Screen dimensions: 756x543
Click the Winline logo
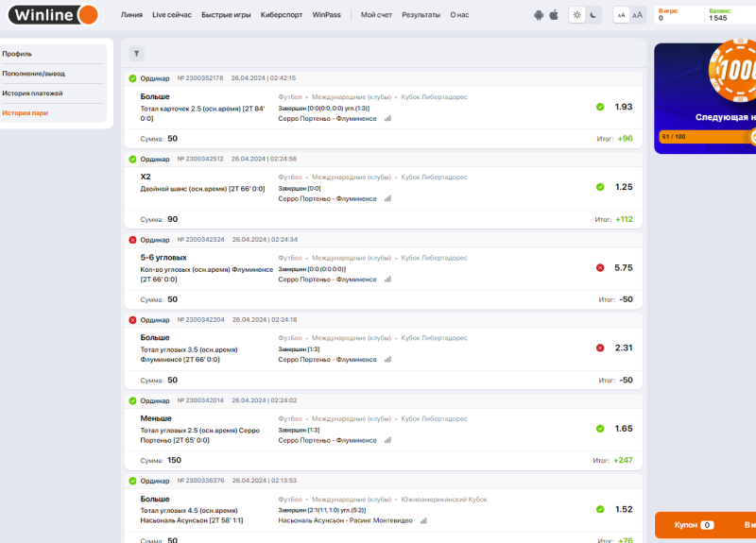pyautogui.click(x=50, y=15)
